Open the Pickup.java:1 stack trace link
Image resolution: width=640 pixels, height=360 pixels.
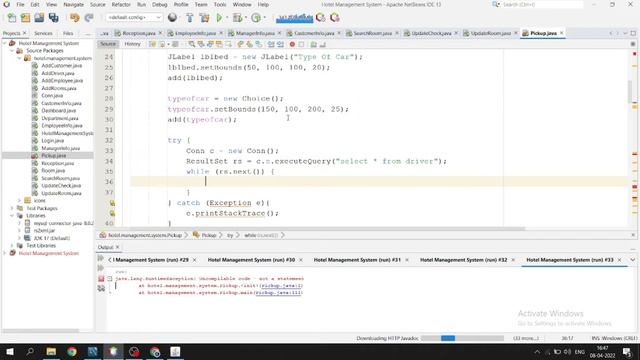point(282,286)
